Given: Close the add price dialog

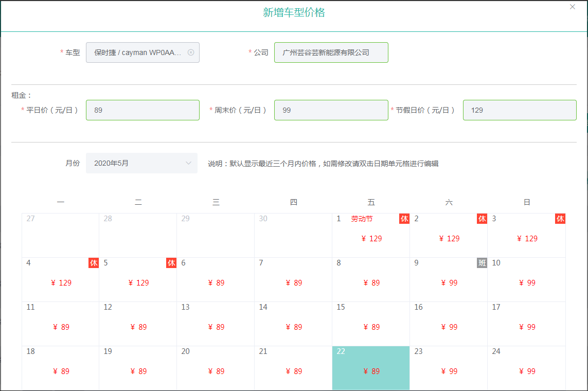Looking at the screenshot, I should point(573,7).
